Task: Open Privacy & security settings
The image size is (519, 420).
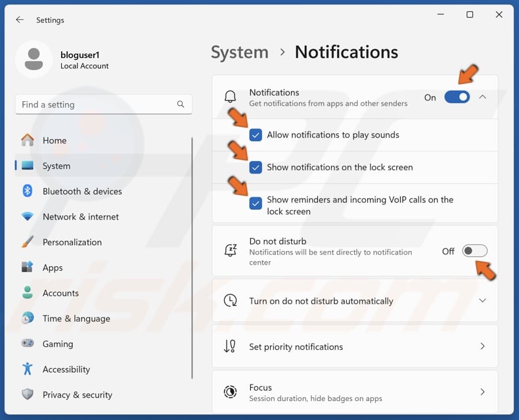Action: 103,394
